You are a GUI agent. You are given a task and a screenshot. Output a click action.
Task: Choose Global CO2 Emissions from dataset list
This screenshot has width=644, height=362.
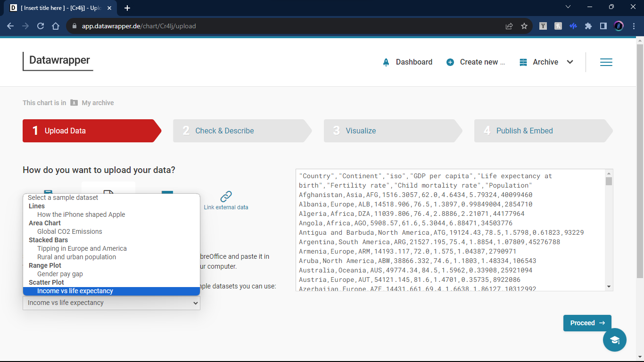(70, 231)
